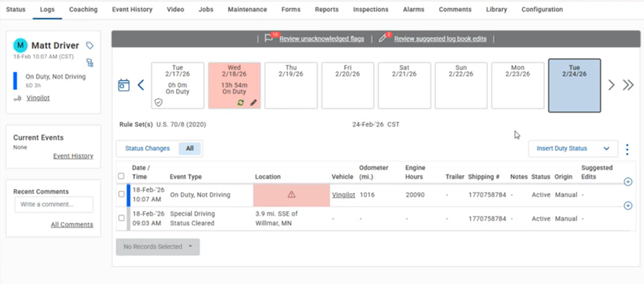Click the tag icon beside Matt Driver
The height and width of the screenshot is (284, 644).
[x=90, y=46]
